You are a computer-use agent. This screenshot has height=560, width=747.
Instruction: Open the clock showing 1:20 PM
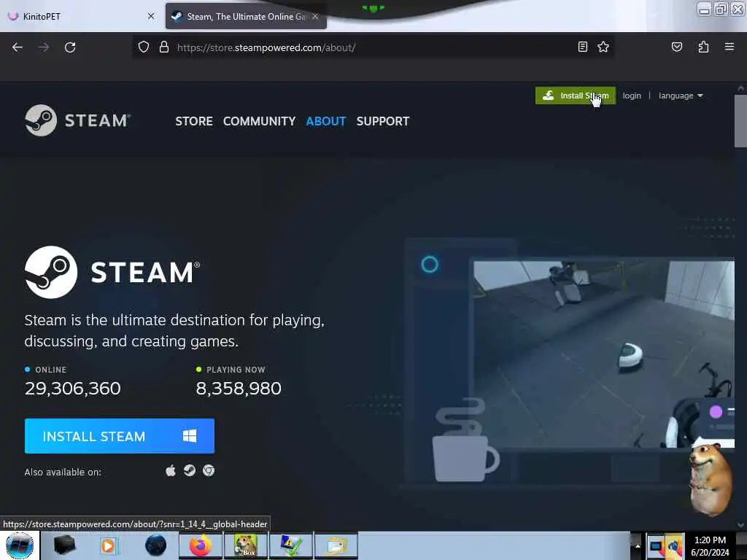(710, 546)
